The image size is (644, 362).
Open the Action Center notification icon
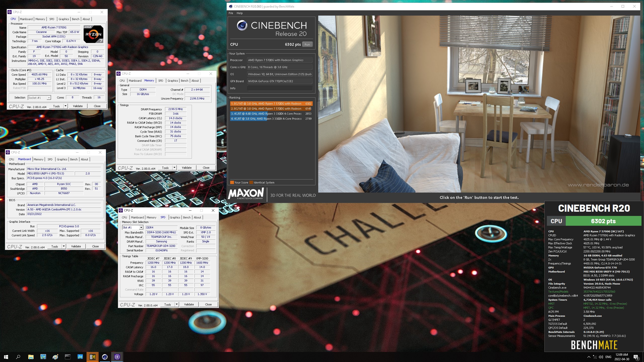click(636, 357)
